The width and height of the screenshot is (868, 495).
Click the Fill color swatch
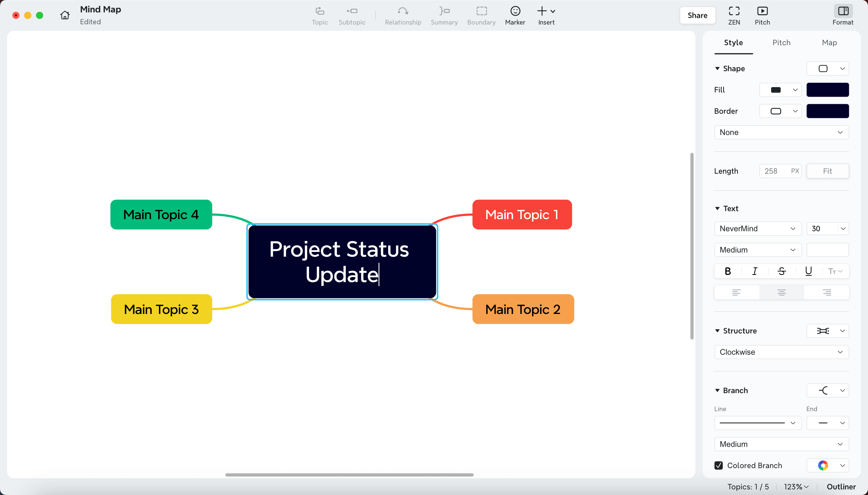[827, 90]
